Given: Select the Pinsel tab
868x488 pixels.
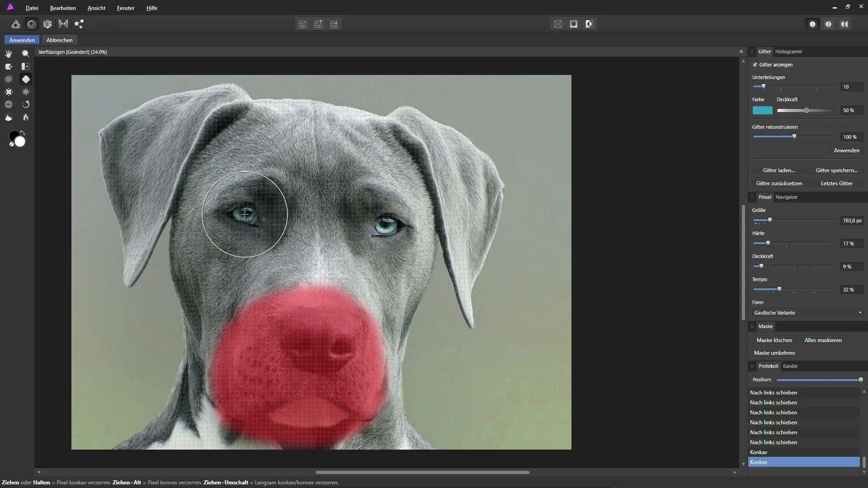Looking at the screenshot, I should point(765,197).
